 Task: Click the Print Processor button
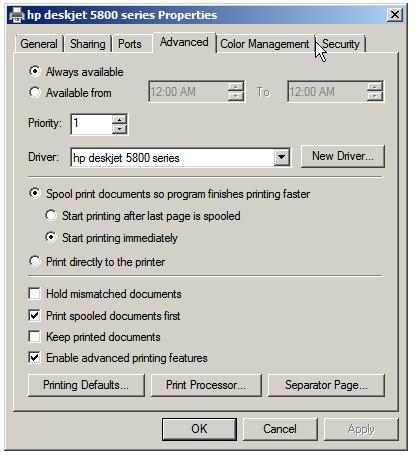pos(206,385)
